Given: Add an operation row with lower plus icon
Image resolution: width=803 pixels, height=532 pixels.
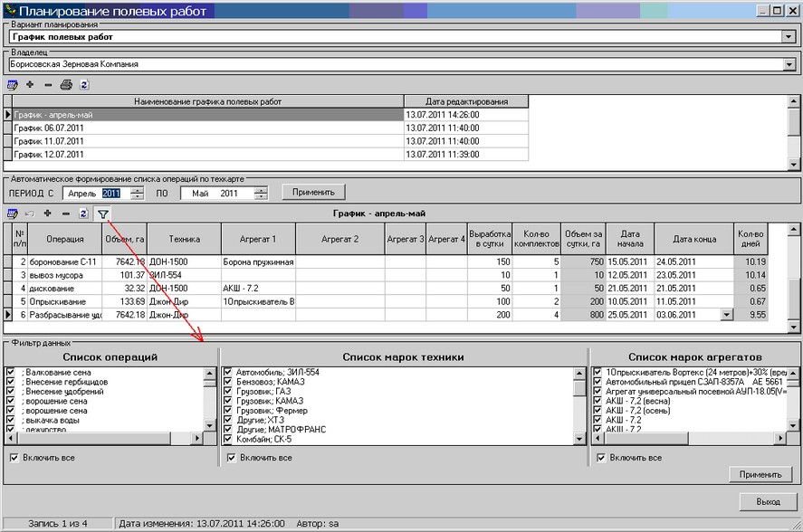Looking at the screenshot, I should (x=47, y=214).
